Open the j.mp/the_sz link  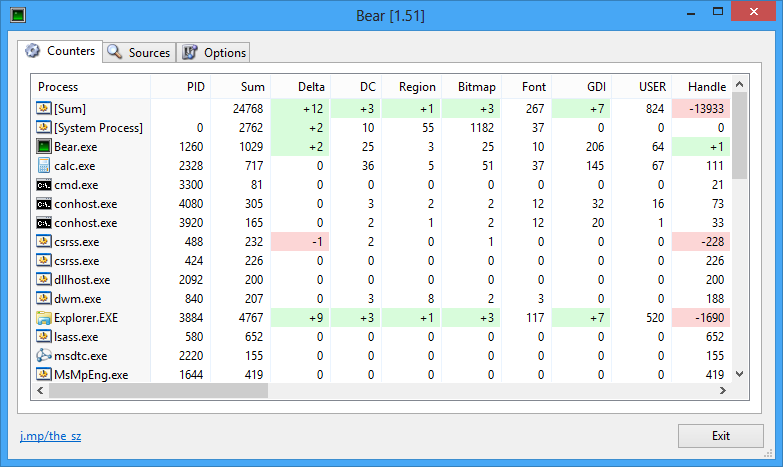click(50, 436)
